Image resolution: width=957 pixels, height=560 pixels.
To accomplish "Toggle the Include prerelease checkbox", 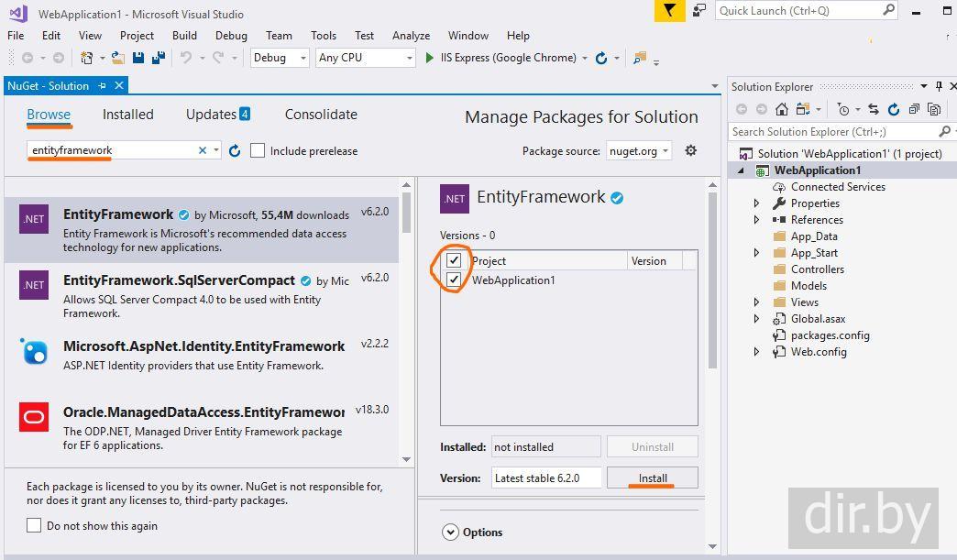I will pyautogui.click(x=258, y=150).
